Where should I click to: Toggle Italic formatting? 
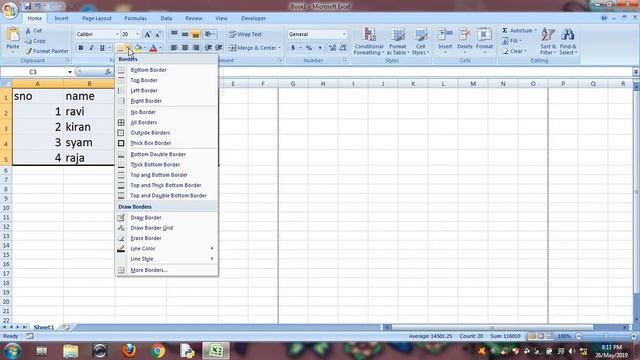point(91,48)
